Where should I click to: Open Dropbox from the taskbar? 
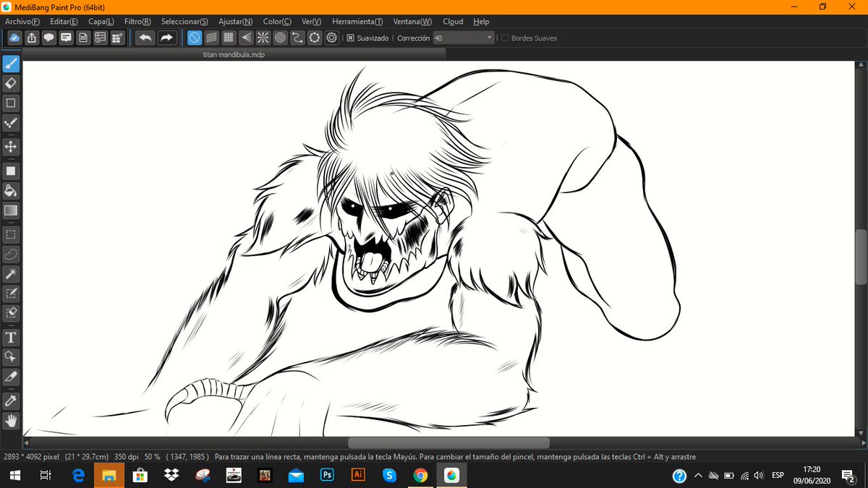pyautogui.click(x=171, y=475)
